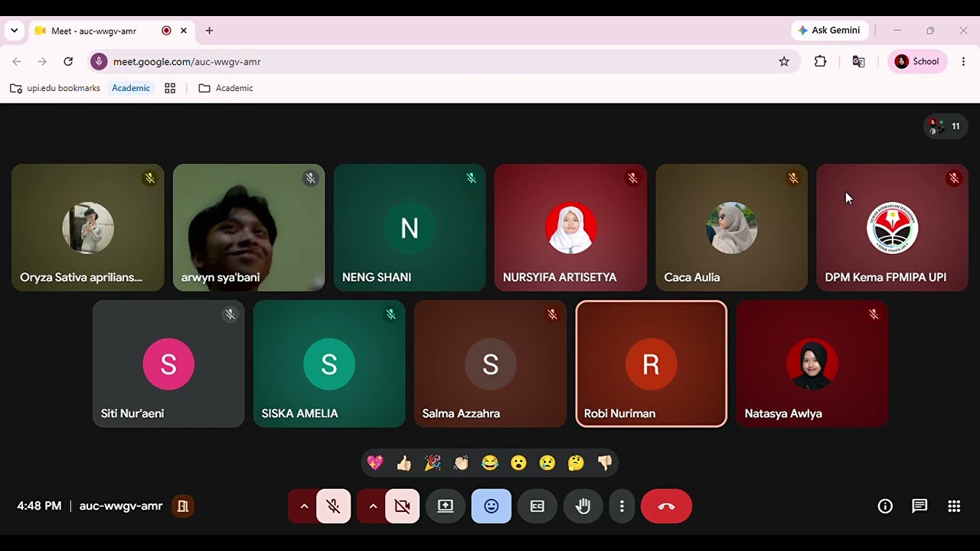980x551 pixels.
Task: Toggle the send reaction smiley button
Action: pos(492,506)
